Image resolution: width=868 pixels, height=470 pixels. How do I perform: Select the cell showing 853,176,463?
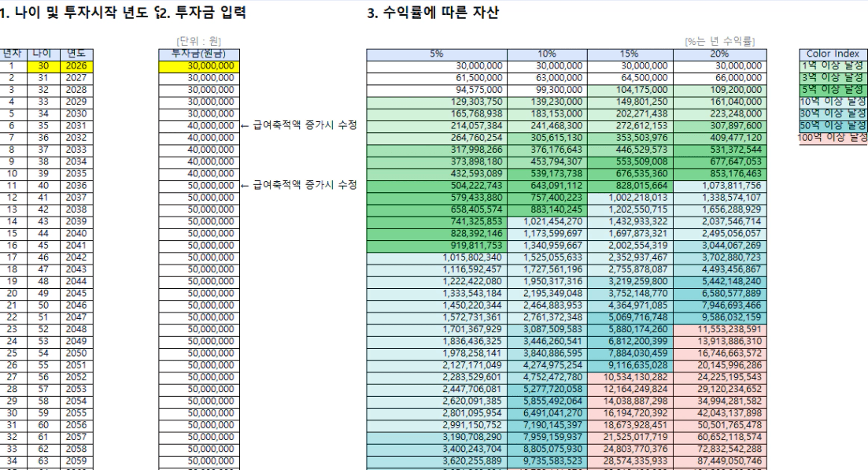719,174
